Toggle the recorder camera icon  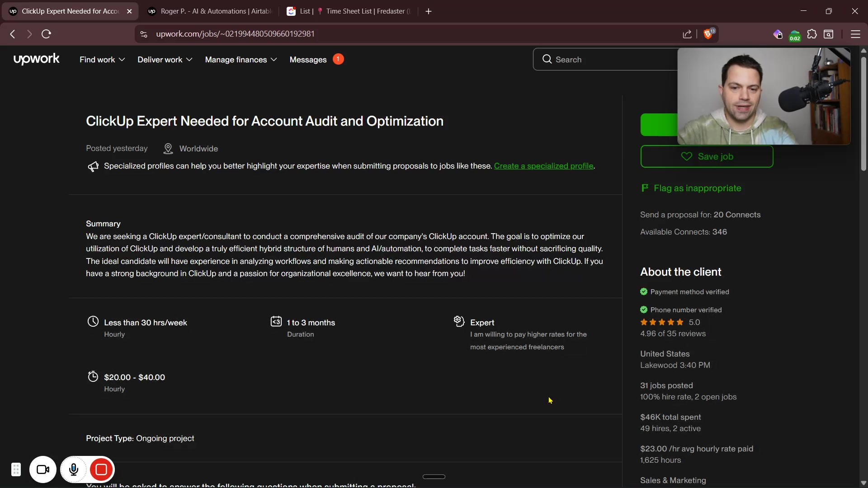coord(43,470)
